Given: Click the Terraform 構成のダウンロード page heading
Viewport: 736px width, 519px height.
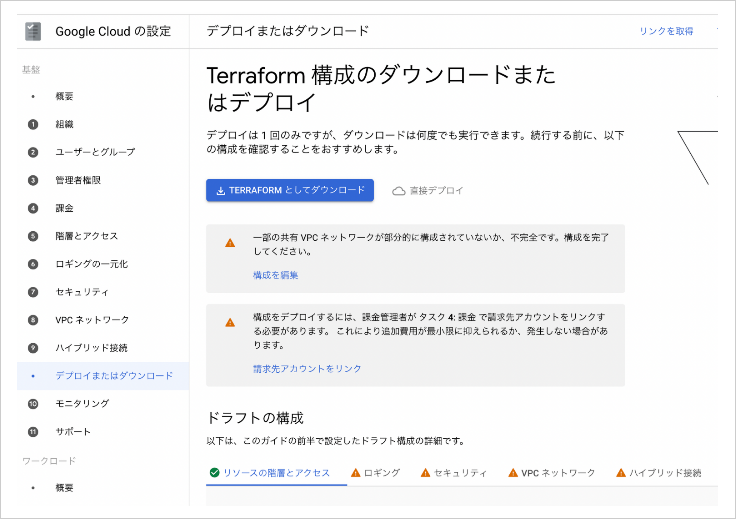Looking at the screenshot, I should coord(381,88).
